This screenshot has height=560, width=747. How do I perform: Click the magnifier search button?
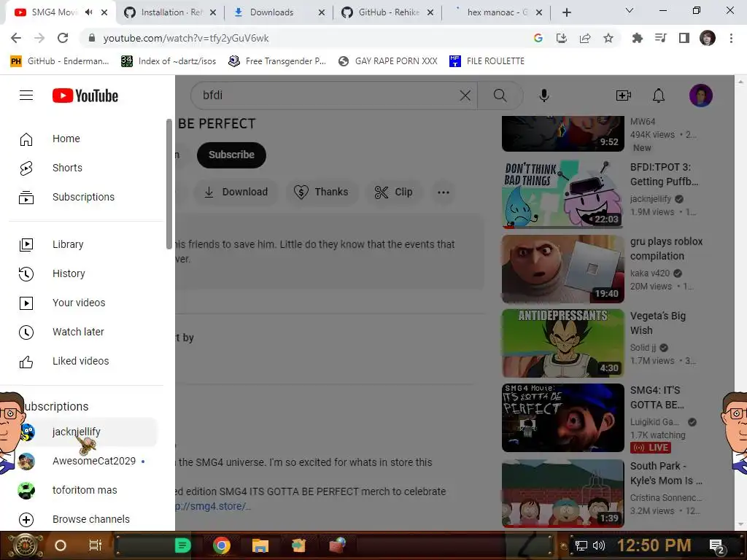click(500, 96)
